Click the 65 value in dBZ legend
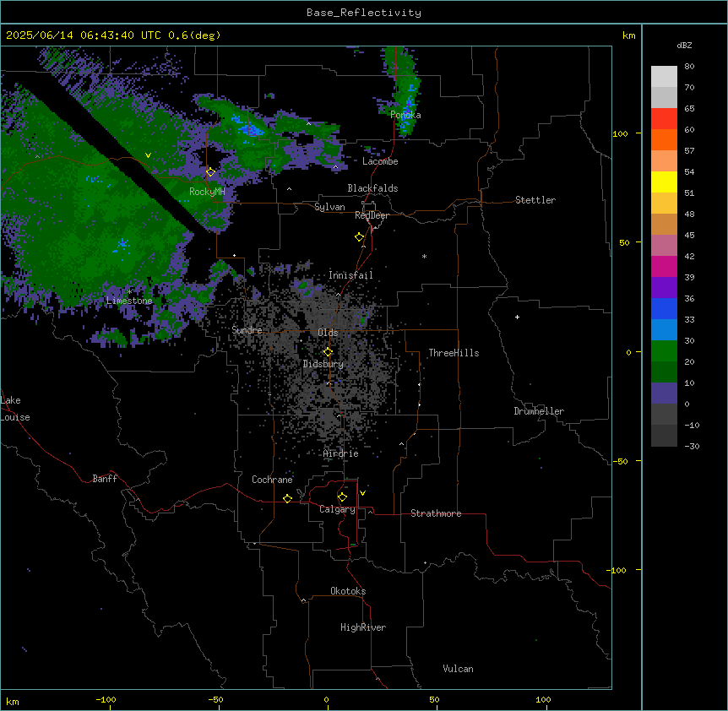The height and width of the screenshot is (711, 728). (689, 108)
